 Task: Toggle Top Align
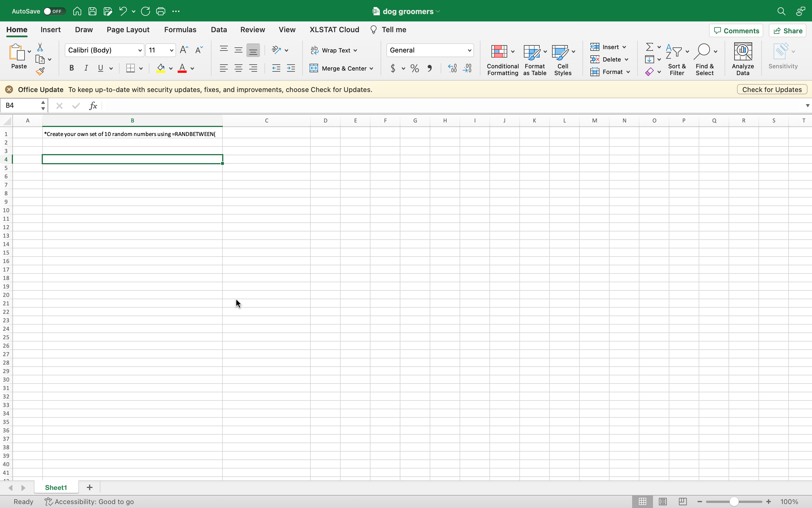point(224,50)
